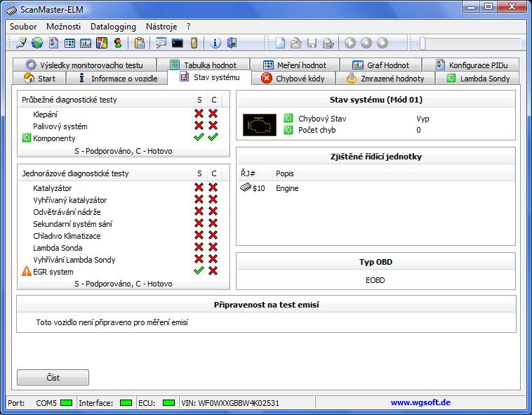Screen dimensions: 532x415
Task: Click the floppy disk save icon
Action: click(x=312, y=43)
